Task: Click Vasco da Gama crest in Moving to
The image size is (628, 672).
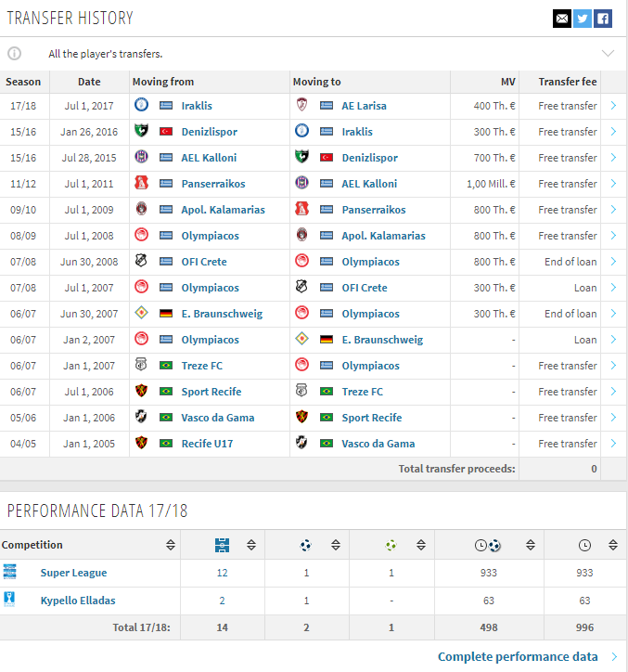Action: (301, 443)
